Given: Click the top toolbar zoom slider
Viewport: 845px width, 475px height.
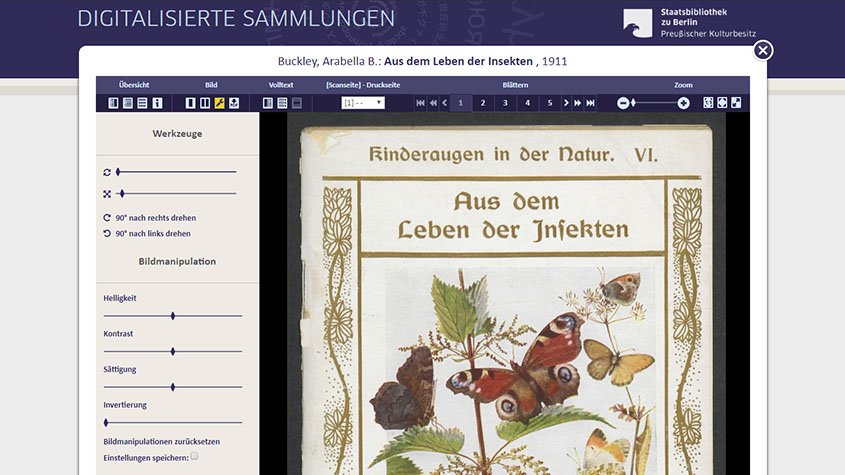Looking at the screenshot, I should 653,103.
